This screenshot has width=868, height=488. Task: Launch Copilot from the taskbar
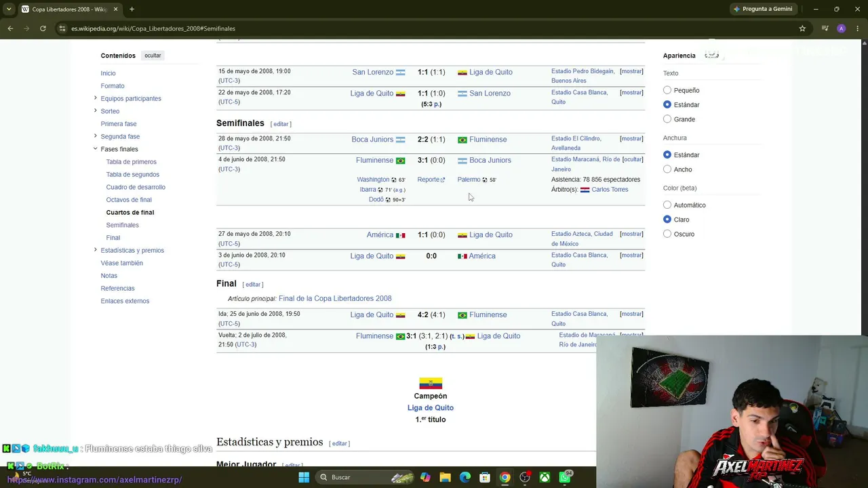pos(425,477)
